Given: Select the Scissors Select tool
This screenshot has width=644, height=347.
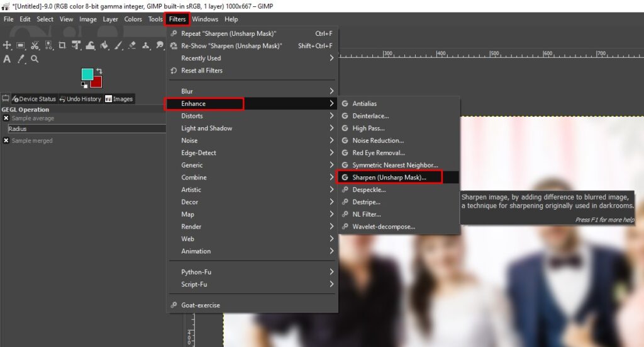Looking at the screenshot, I should click(35, 45).
